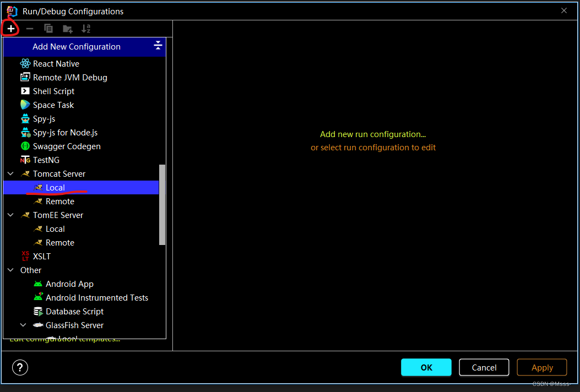Collapse the Other group
This screenshot has height=392, width=580.
(x=10, y=270)
